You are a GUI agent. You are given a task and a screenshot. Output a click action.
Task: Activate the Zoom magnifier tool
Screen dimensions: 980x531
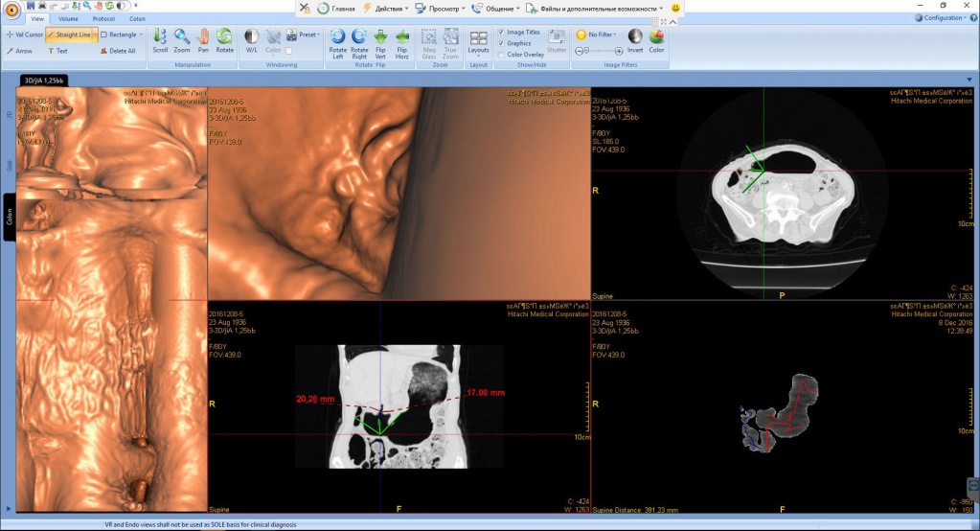(181, 39)
